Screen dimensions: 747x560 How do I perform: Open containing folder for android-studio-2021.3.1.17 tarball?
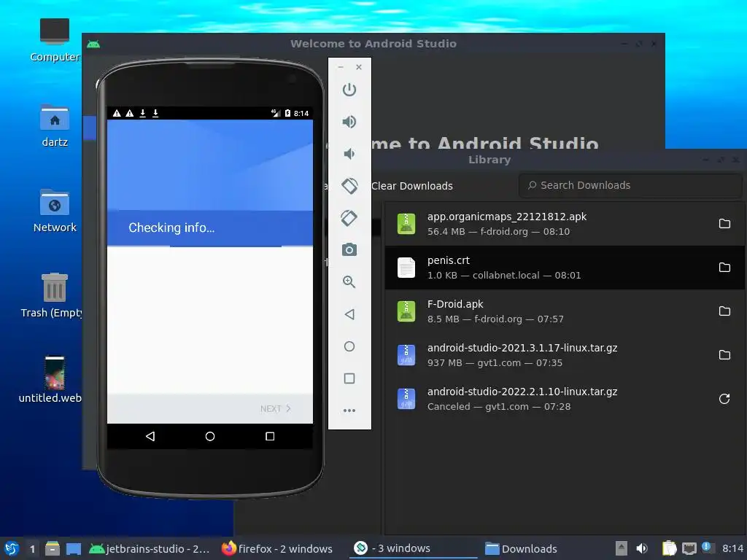[724, 355]
